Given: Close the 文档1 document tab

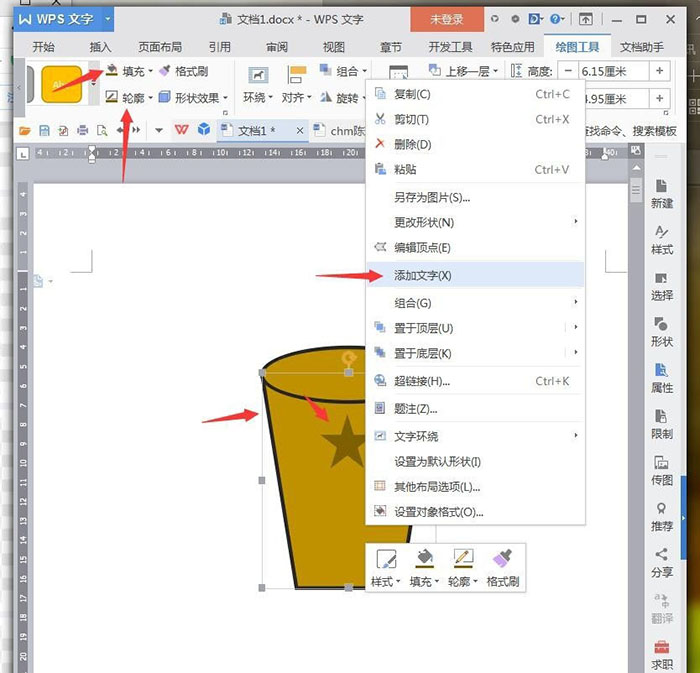Looking at the screenshot, I should tap(300, 131).
